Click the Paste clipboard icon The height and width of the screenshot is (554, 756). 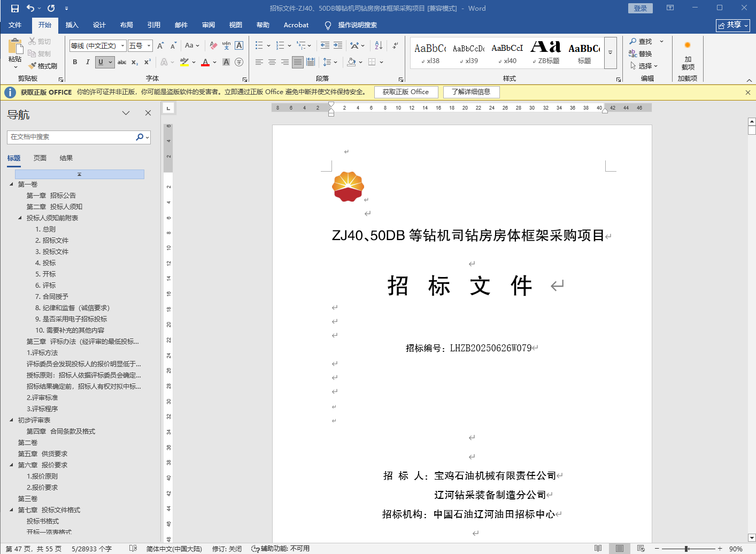(15, 46)
